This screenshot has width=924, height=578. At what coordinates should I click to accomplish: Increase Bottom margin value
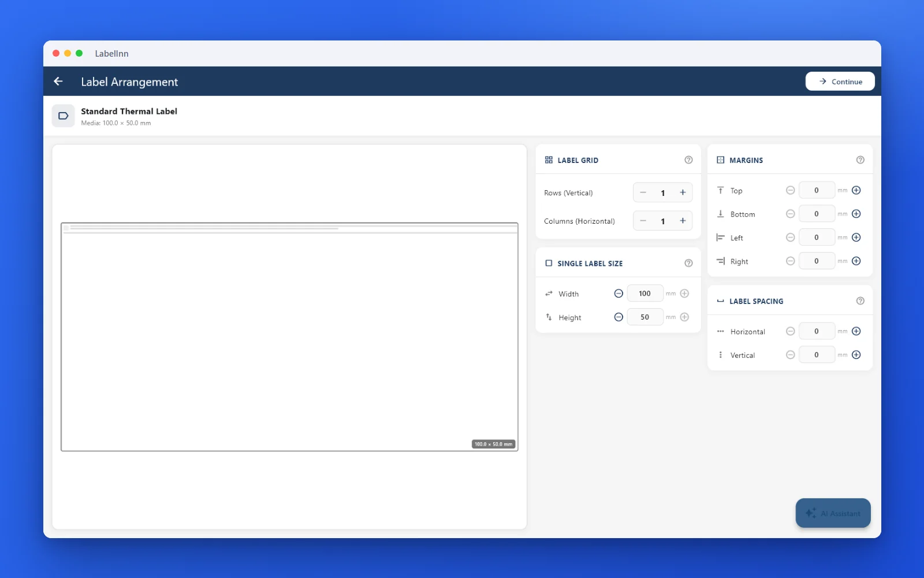[x=856, y=214]
